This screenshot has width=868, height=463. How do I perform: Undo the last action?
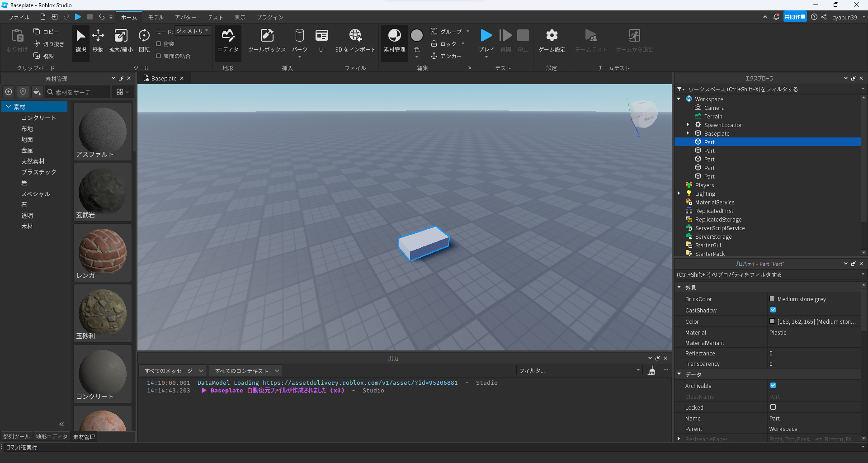(x=102, y=17)
